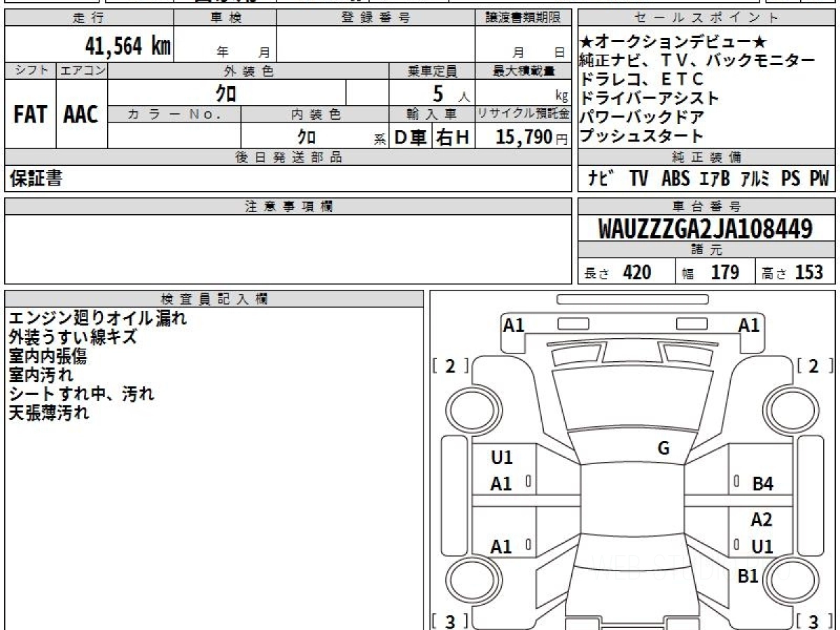The image size is (840, 630).
Task: Click the カラーNo. header
Action: click(x=174, y=114)
